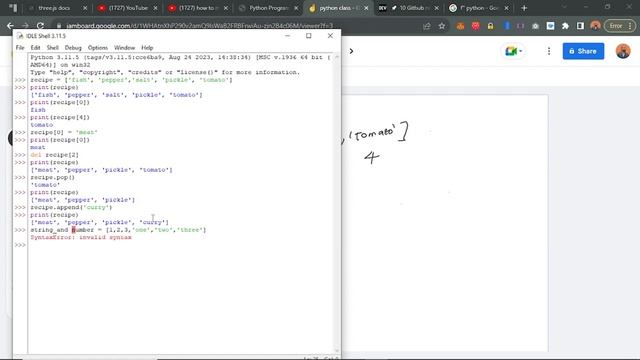Click the string_and number assignment line

[118, 230]
